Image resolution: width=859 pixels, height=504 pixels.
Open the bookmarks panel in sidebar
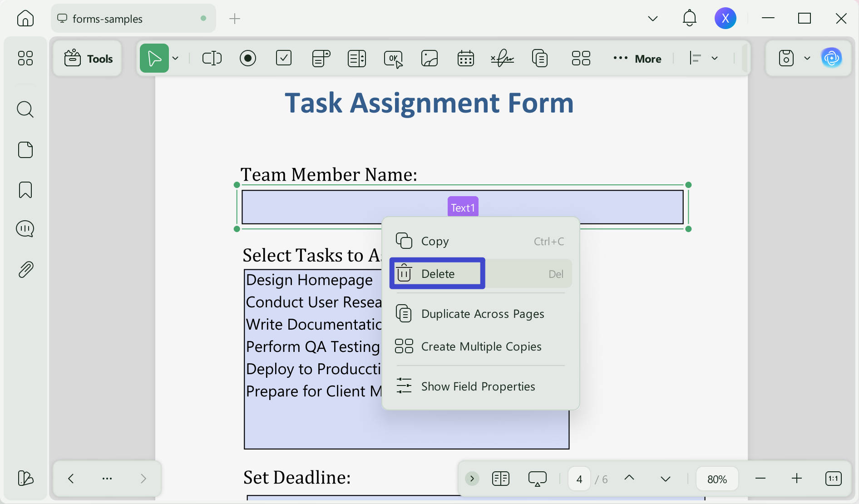(25, 190)
